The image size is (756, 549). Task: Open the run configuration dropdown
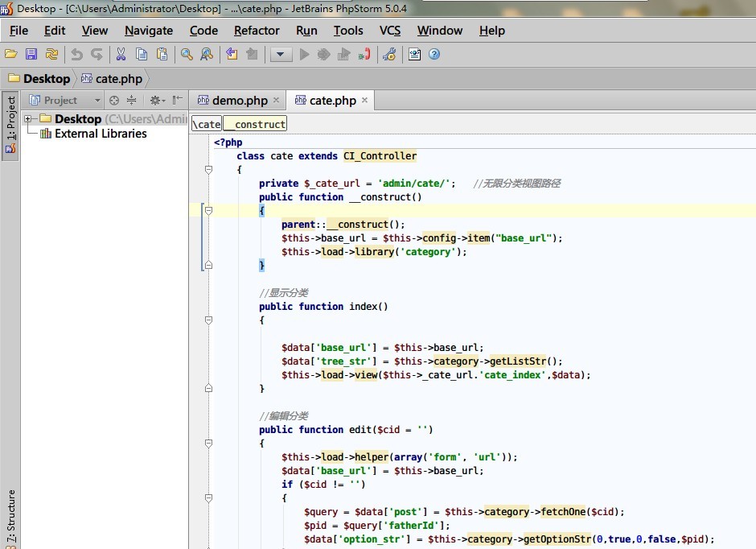click(x=281, y=55)
